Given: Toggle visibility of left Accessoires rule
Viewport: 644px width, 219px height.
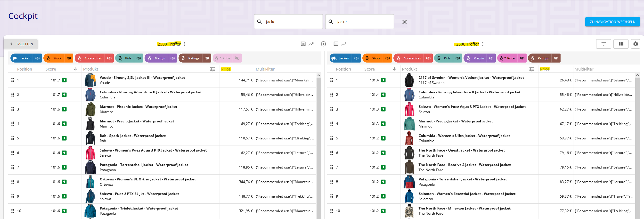Looking at the screenshot, I should click(x=109, y=58).
